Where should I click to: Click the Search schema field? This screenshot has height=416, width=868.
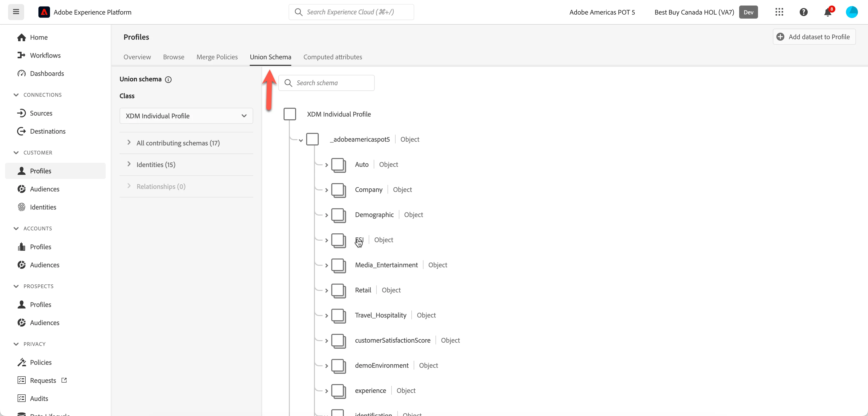[x=326, y=83]
